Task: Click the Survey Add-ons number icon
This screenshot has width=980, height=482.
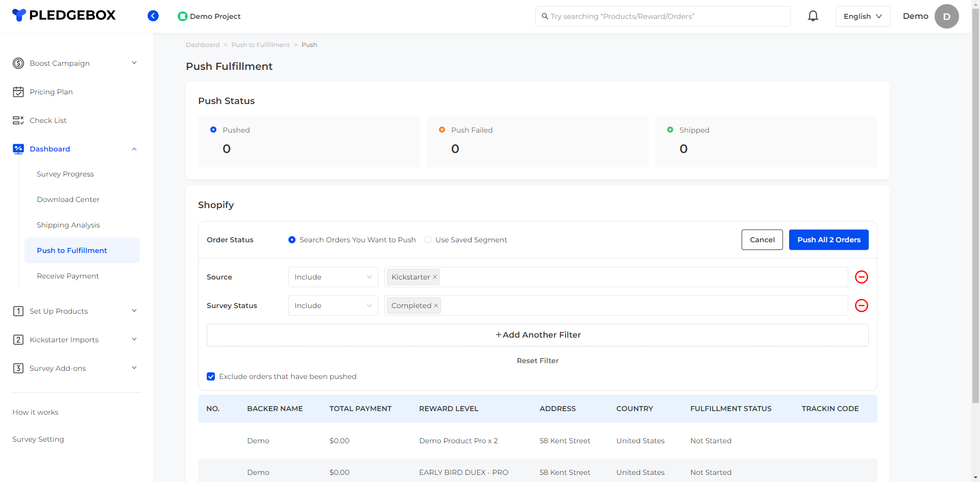Action: 18,368
